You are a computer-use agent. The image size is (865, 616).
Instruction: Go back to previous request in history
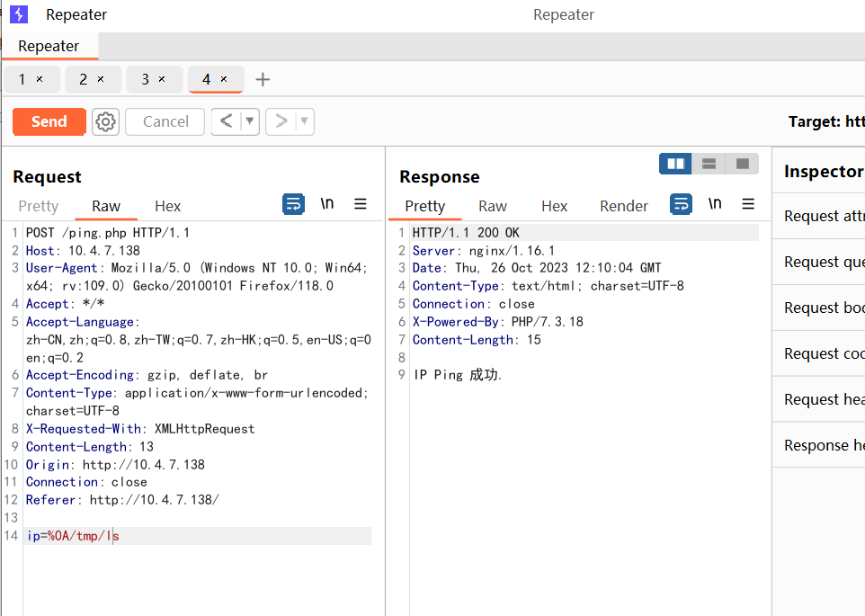point(227,121)
